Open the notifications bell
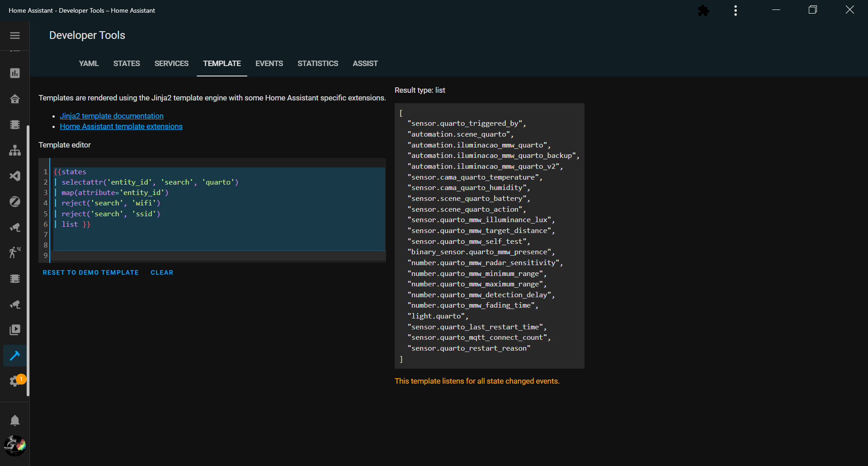Image resolution: width=868 pixels, height=466 pixels. click(15, 421)
